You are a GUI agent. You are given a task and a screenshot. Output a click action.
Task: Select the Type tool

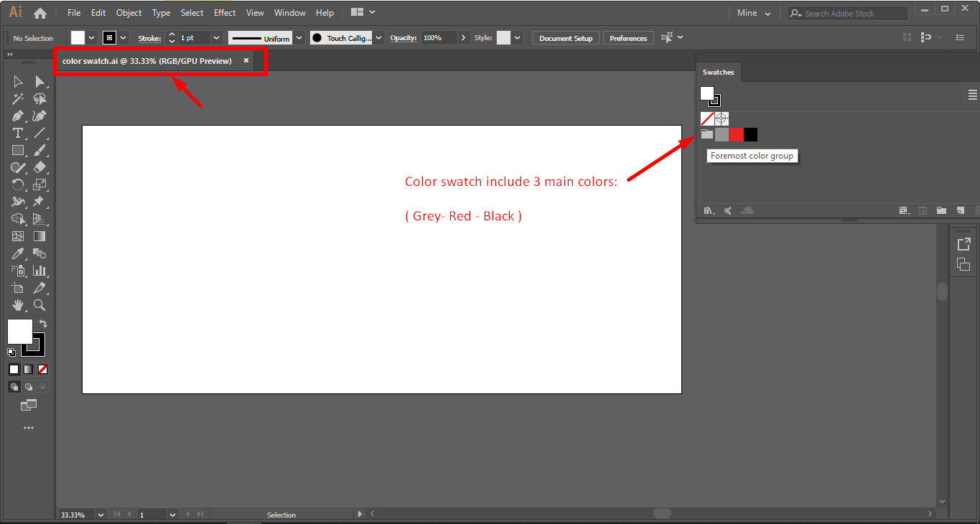(x=18, y=134)
